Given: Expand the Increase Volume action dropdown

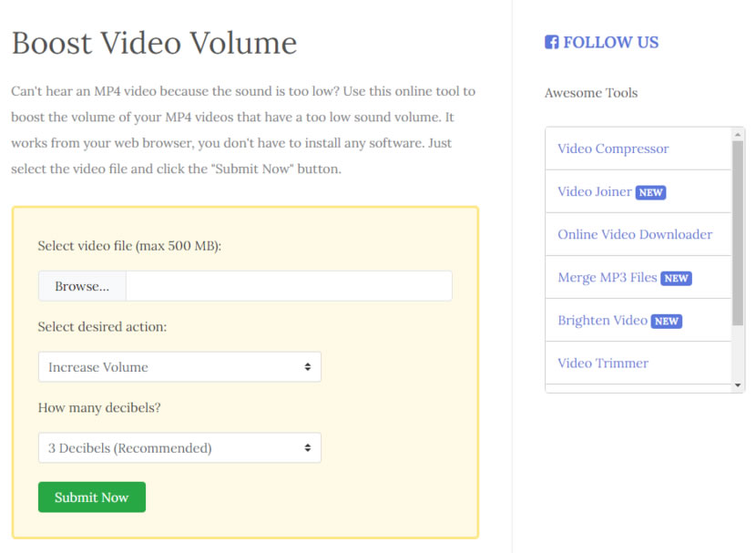Looking at the screenshot, I should coord(179,367).
